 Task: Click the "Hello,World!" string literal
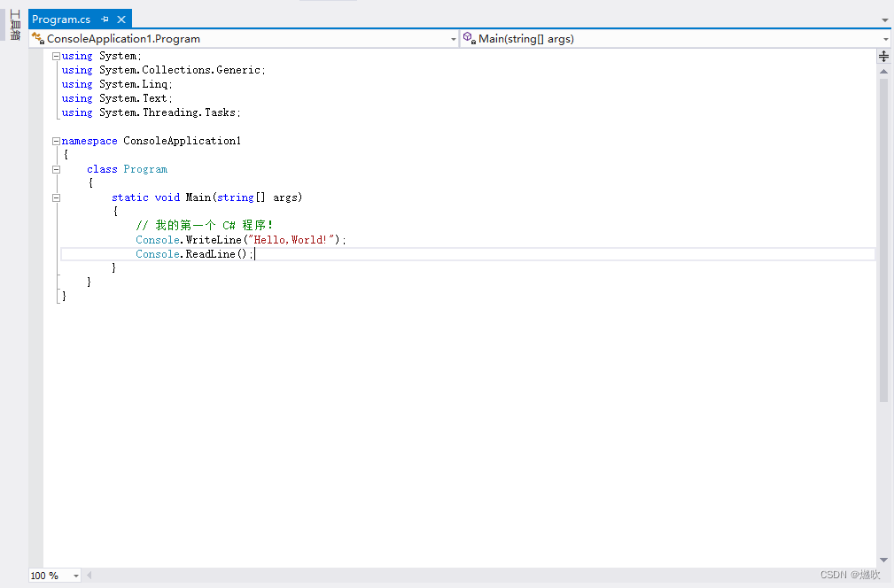(292, 240)
